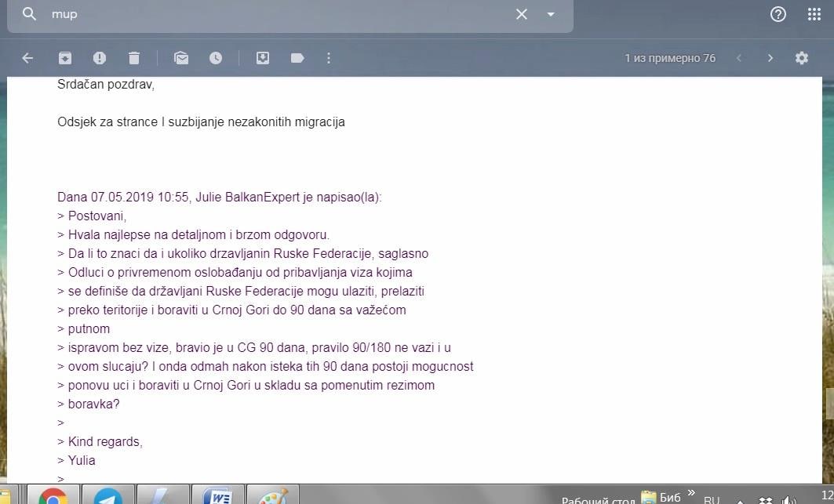The width and height of the screenshot is (834, 504).
Task: Click 'Odsjek za strance I suzbijanje' line
Action: tap(201, 121)
